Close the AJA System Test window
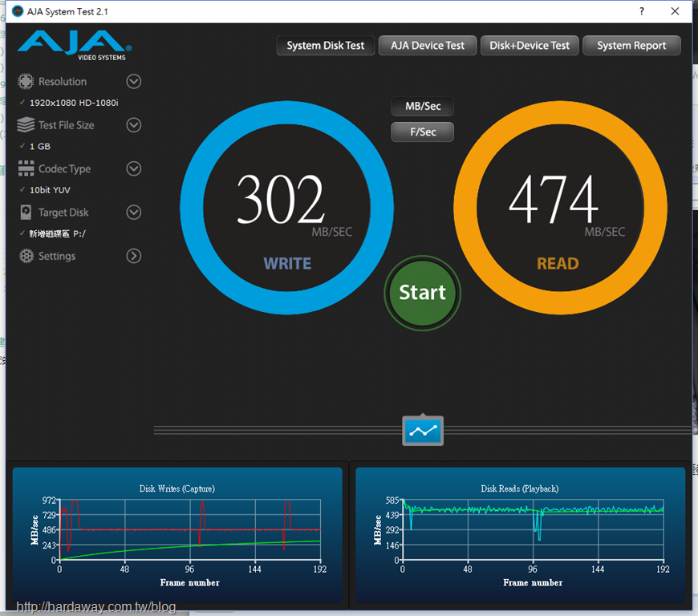 tap(676, 11)
